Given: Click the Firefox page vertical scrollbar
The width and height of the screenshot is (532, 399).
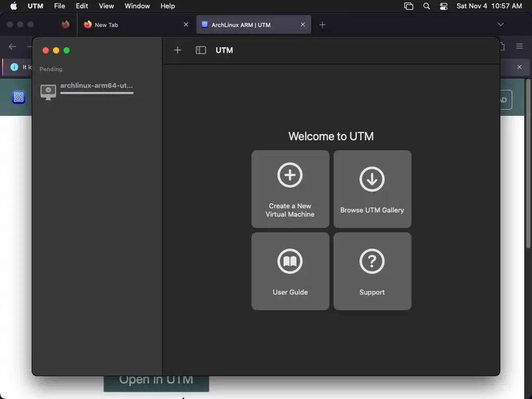Looking at the screenshot, I should [528, 164].
